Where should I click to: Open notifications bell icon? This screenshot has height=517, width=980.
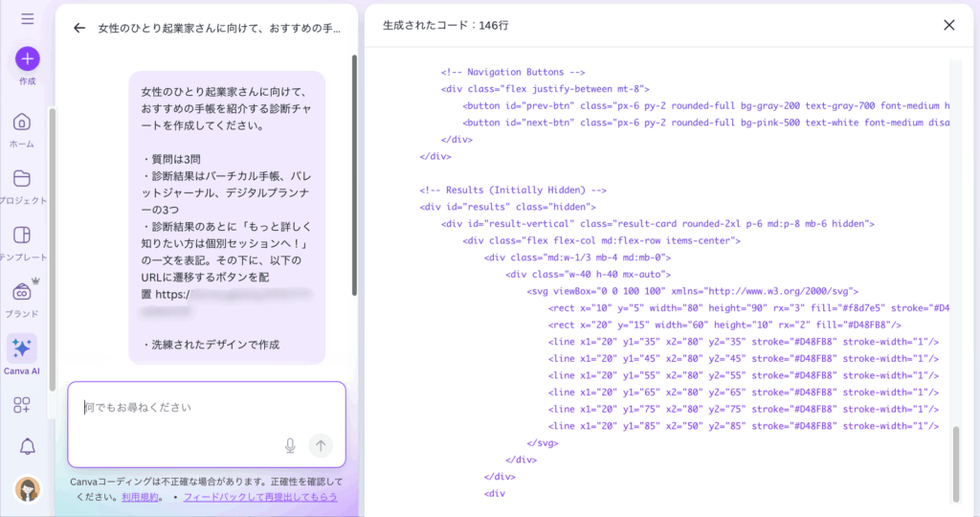coord(28,446)
